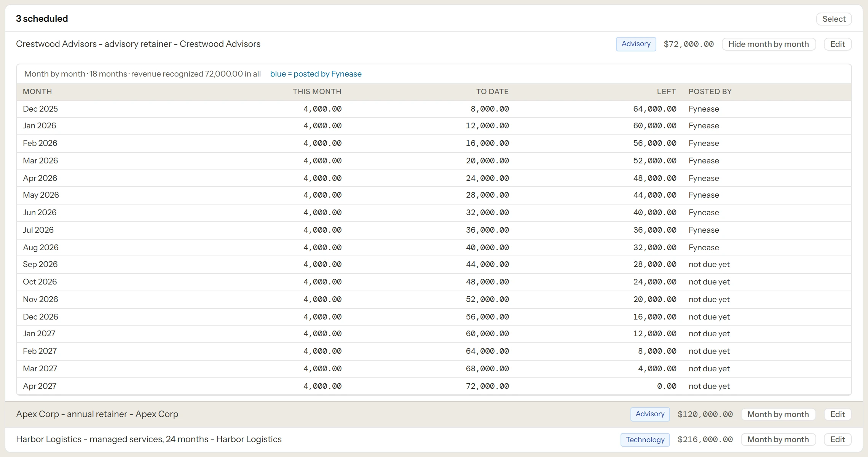868x457 pixels.
Task: Click the Technology tag on Harbor Logistics row
Action: coord(645,439)
